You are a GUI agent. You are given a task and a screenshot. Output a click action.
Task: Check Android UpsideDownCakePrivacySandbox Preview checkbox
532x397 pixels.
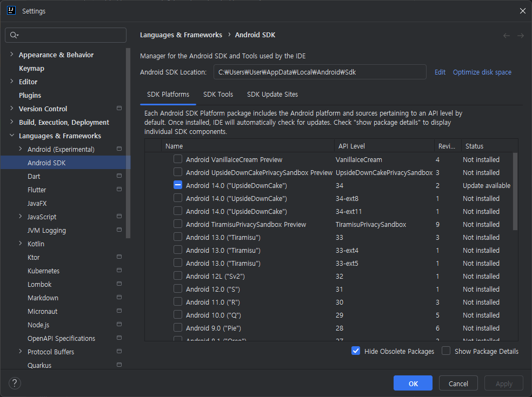pyautogui.click(x=178, y=172)
